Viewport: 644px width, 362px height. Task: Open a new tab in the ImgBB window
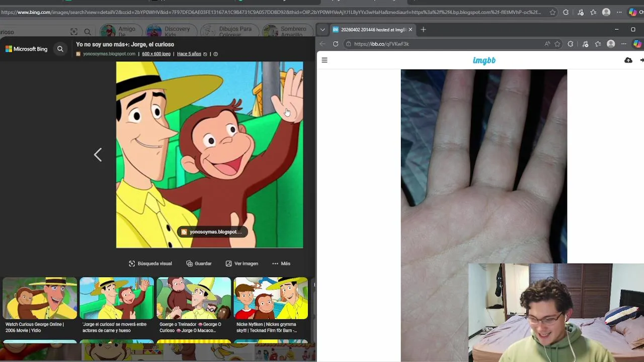pyautogui.click(x=423, y=30)
